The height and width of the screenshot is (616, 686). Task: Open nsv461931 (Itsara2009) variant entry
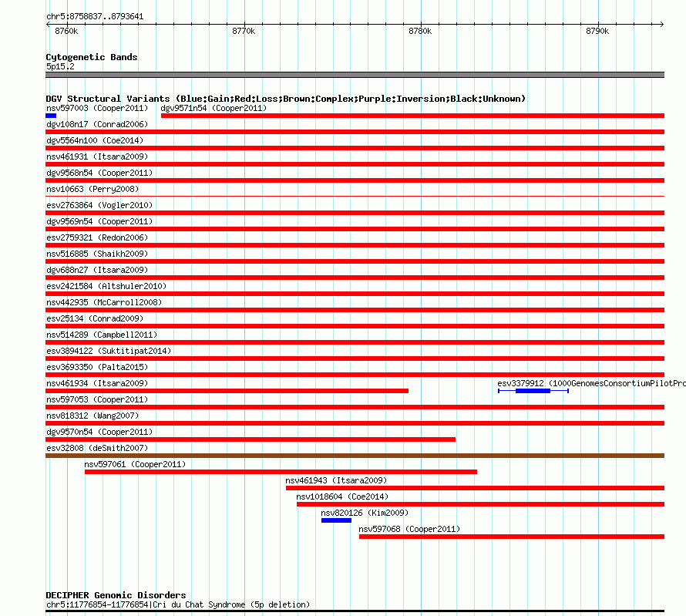pos(97,157)
